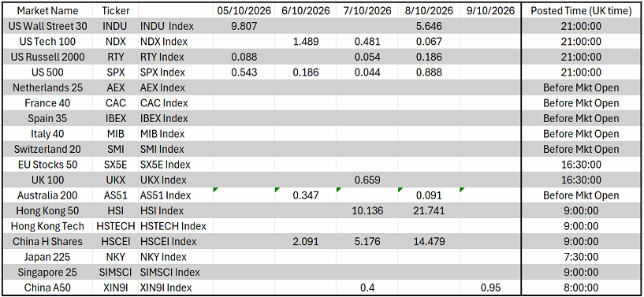The image size is (644, 297).
Task: Select the 1.489 value in NDX row
Action: pos(306,42)
